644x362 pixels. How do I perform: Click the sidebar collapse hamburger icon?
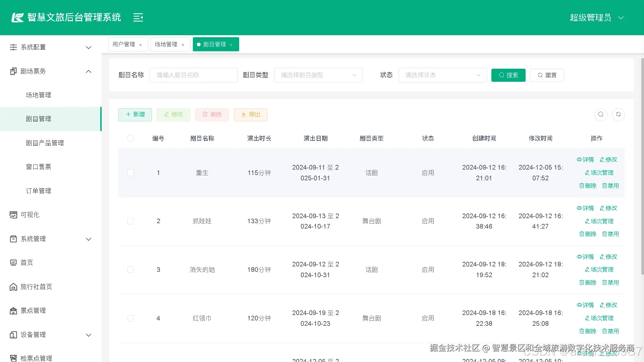pos(138,17)
